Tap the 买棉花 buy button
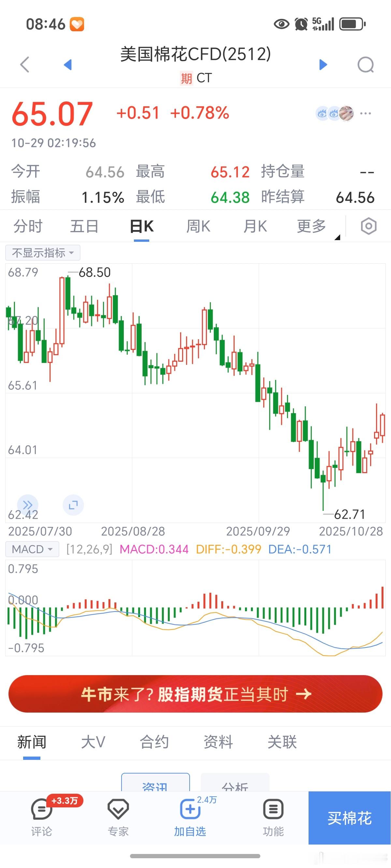The width and height of the screenshot is (391, 868). 350,818
